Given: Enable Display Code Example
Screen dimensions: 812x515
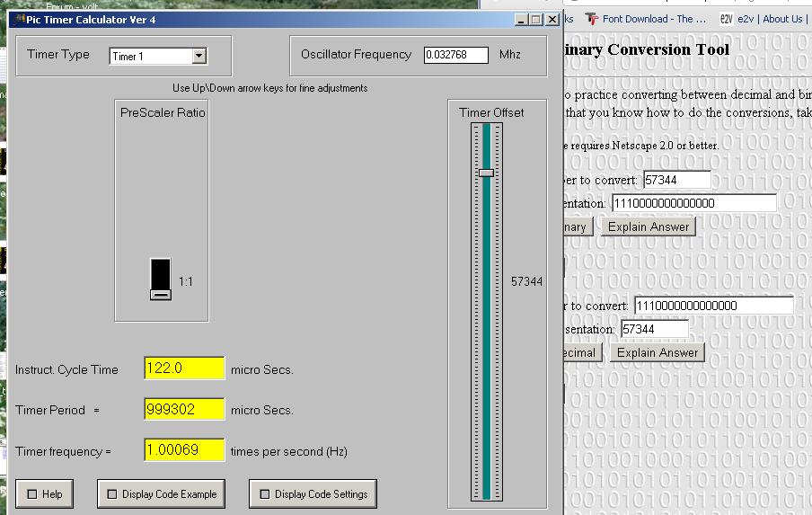Looking at the screenshot, I should (160, 493).
